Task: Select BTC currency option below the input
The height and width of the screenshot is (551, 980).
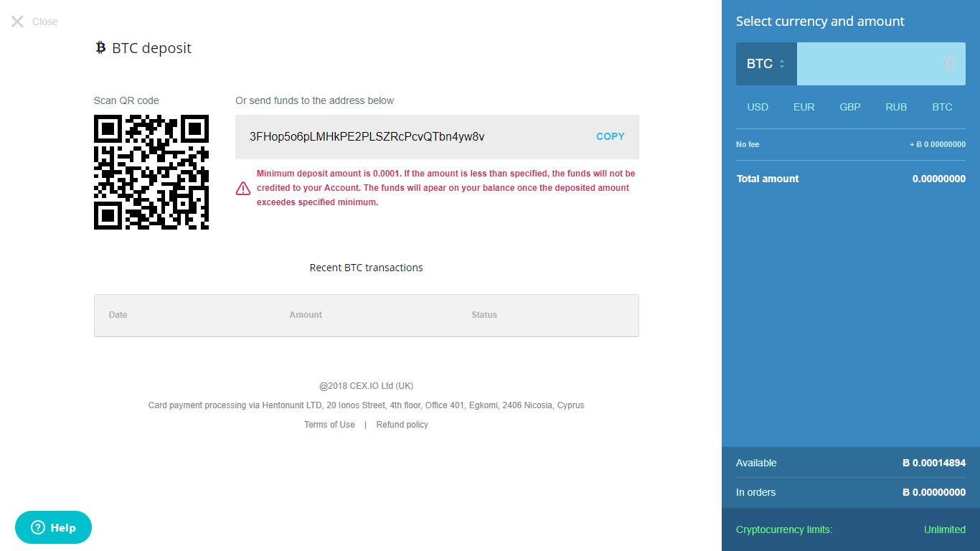Action: click(x=942, y=107)
